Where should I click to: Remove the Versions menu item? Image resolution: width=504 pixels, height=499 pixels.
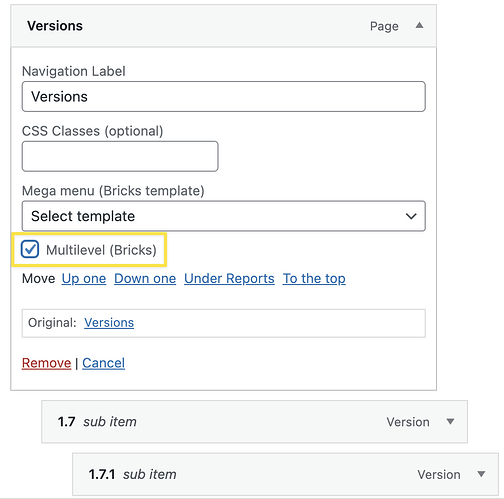(x=46, y=363)
